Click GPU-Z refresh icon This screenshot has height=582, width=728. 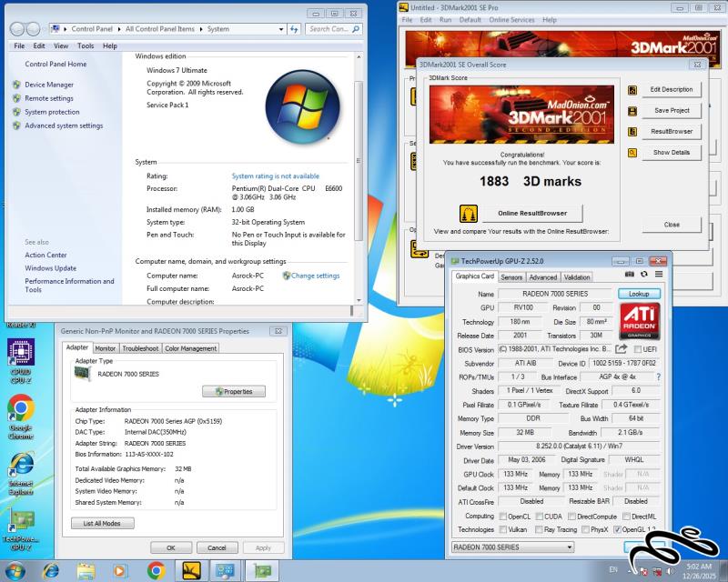pyautogui.click(x=644, y=274)
